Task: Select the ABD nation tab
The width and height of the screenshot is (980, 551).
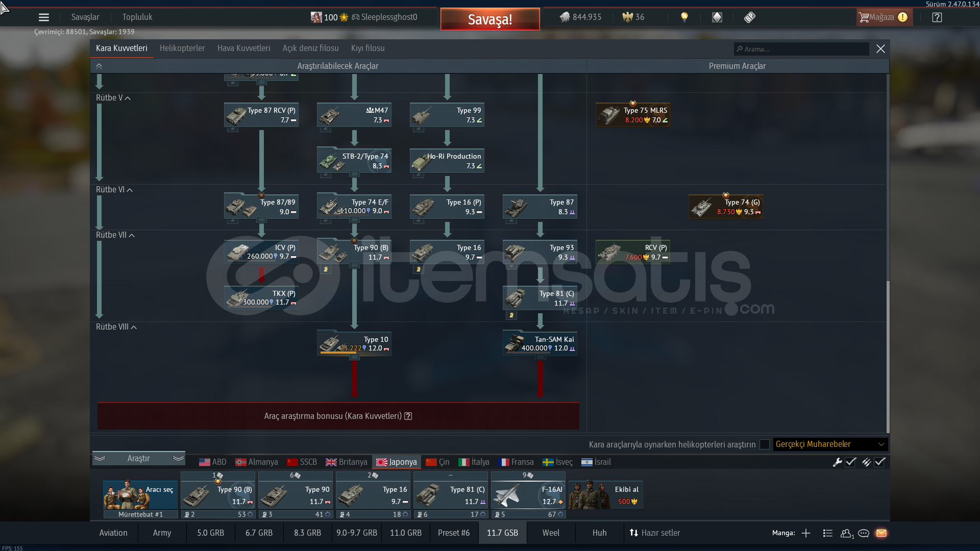Action: click(213, 462)
